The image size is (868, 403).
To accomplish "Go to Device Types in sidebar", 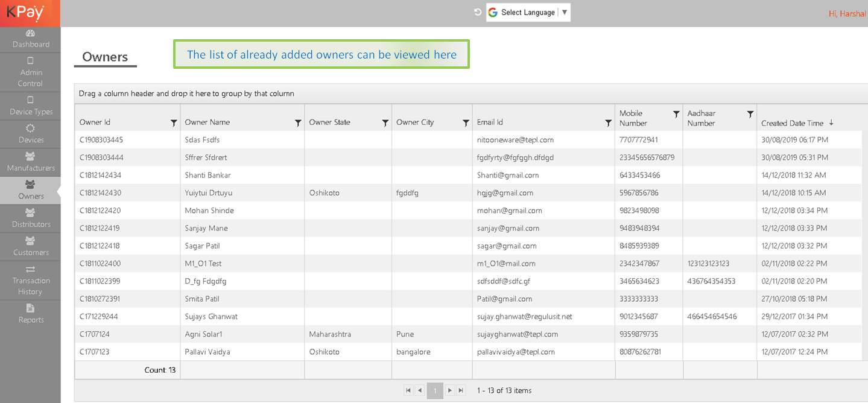I will click(x=30, y=106).
